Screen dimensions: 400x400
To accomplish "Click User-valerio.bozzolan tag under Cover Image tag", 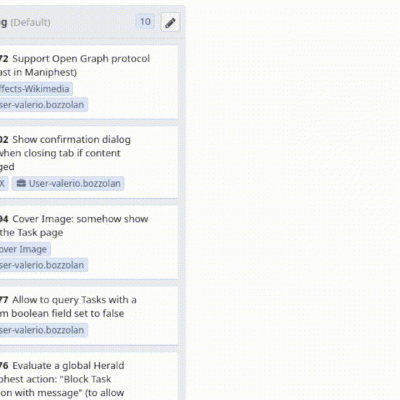I will [x=42, y=265].
